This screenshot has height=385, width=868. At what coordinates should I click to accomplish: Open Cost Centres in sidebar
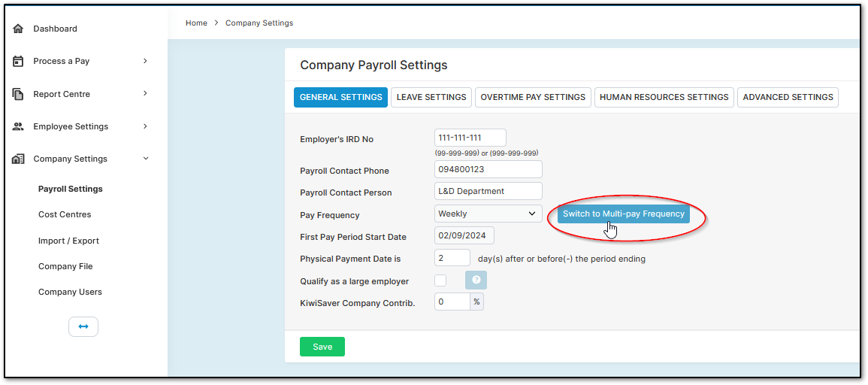[65, 214]
